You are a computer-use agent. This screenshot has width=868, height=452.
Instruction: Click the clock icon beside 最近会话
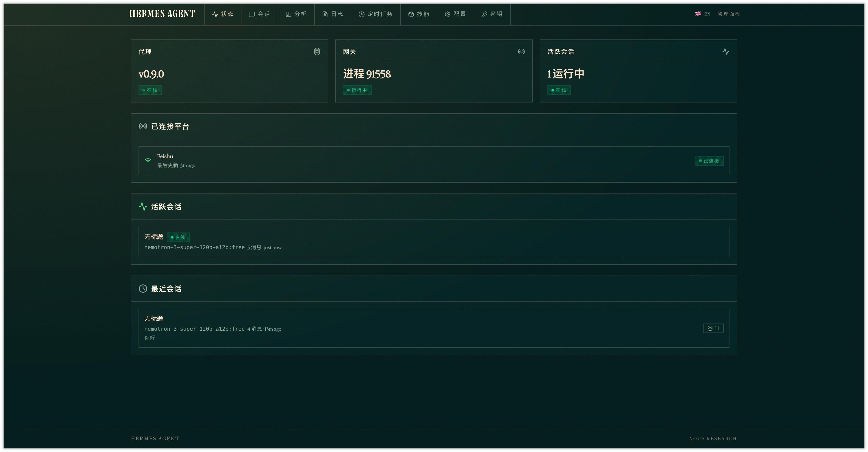click(x=143, y=289)
